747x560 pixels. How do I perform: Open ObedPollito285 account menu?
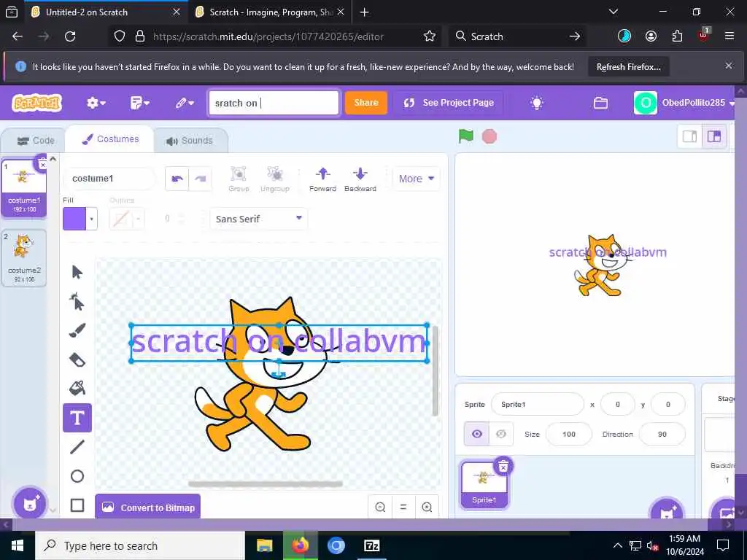click(684, 102)
